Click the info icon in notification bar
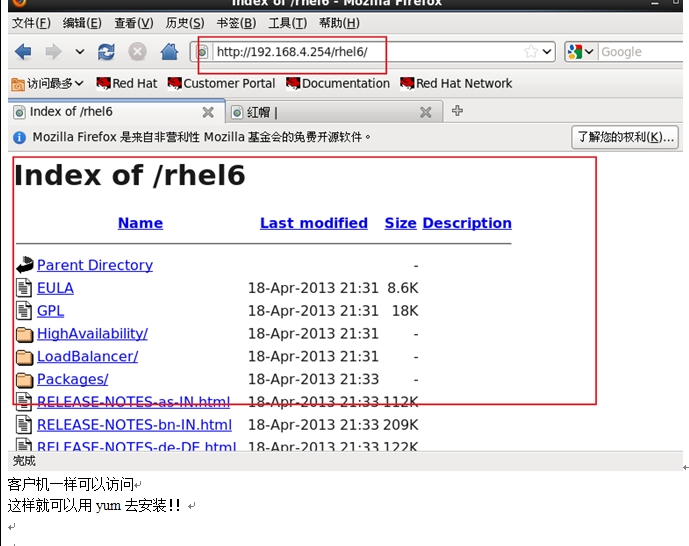The width and height of the screenshot is (689, 546). 19,137
